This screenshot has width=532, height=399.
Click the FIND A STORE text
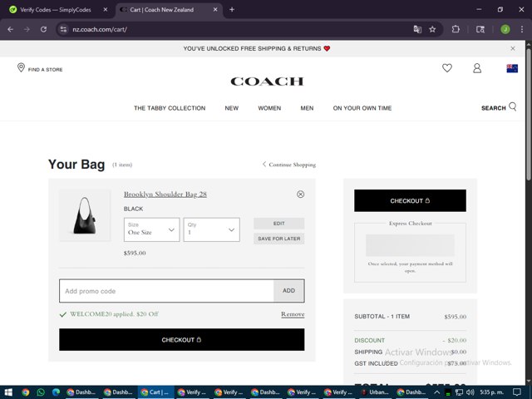click(46, 70)
